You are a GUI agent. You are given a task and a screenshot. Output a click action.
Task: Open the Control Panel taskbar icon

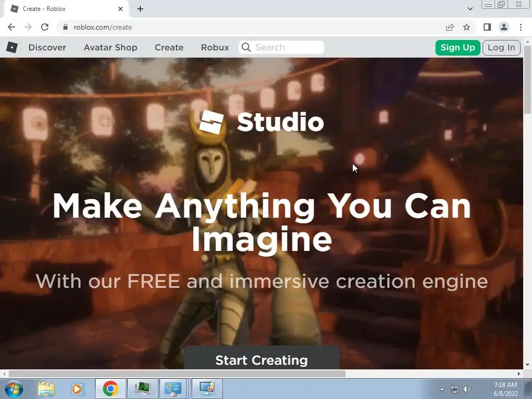(173, 389)
